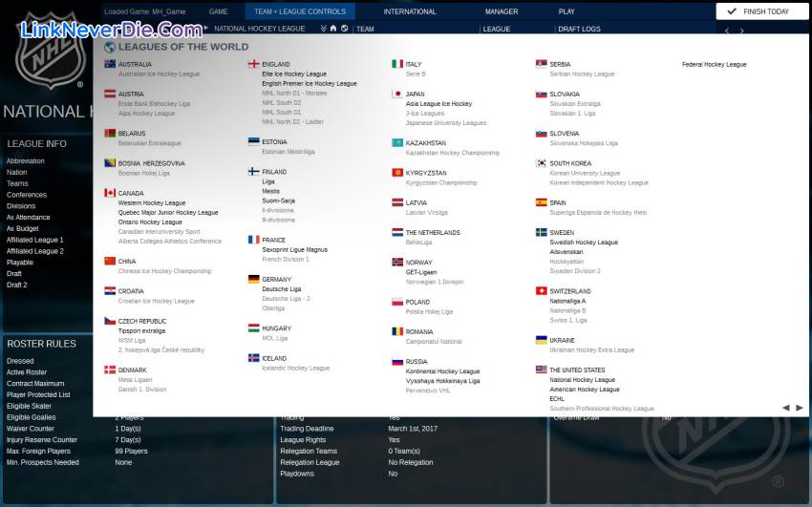Click the FINISH TODAY button
The height and width of the screenshot is (507, 812).
[x=761, y=11]
